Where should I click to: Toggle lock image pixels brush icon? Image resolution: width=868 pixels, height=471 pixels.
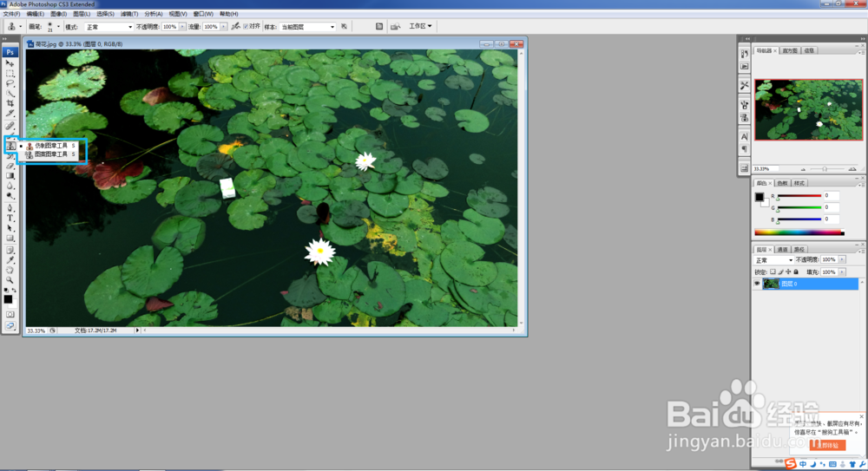tap(780, 272)
